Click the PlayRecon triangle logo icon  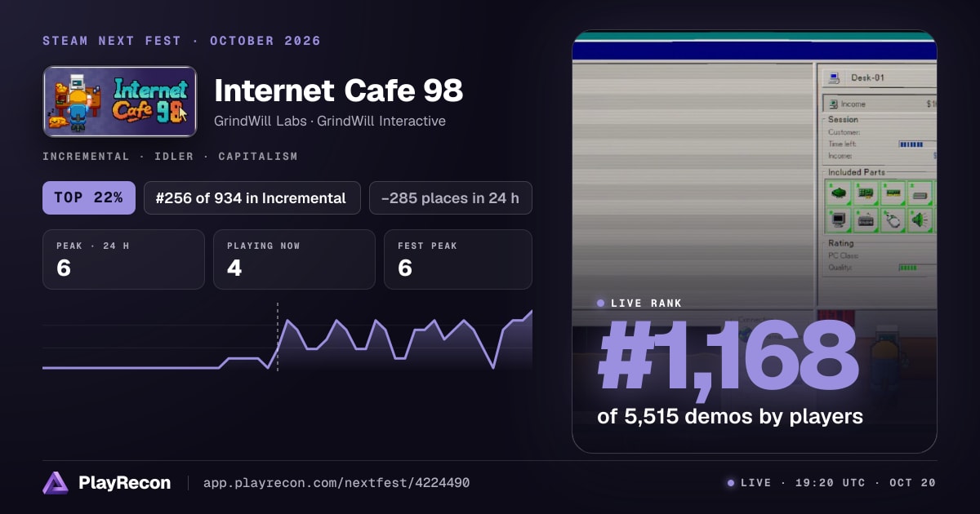(56, 483)
